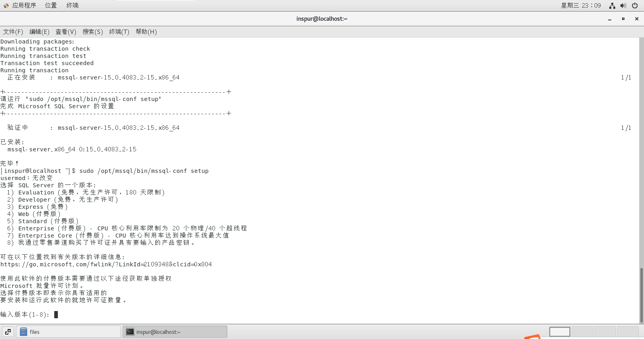Image resolution: width=644 pixels, height=339 pixels.
Task: Open the 终端(T) menu
Action: 119,32
